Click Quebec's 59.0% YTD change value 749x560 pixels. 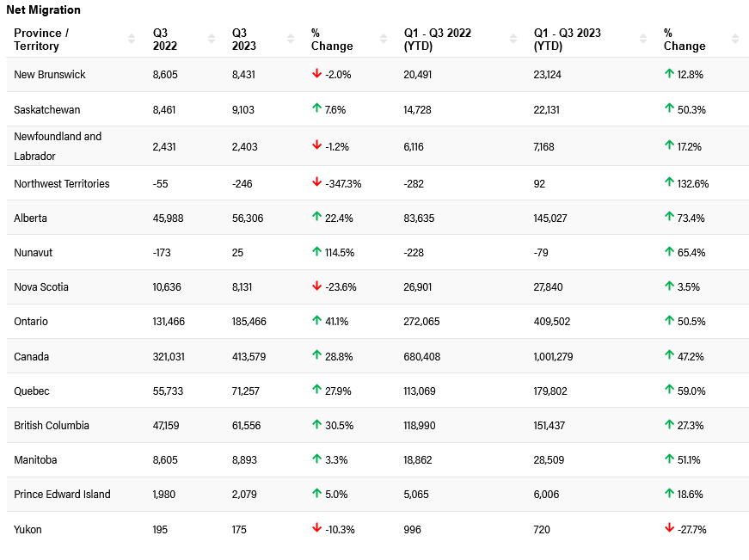pyautogui.click(x=691, y=391)
